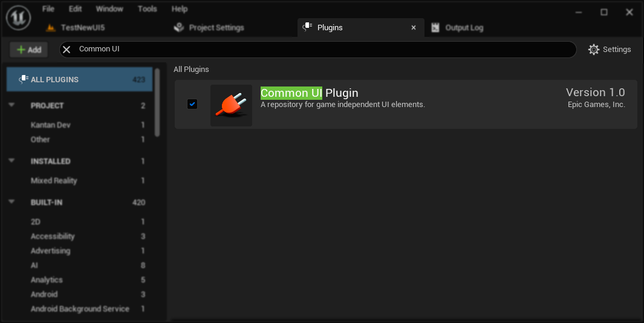The height and width of the screenshot is (323, 644).
Task: Click the Output Log tab icon
Action: [x=435, y=28]
